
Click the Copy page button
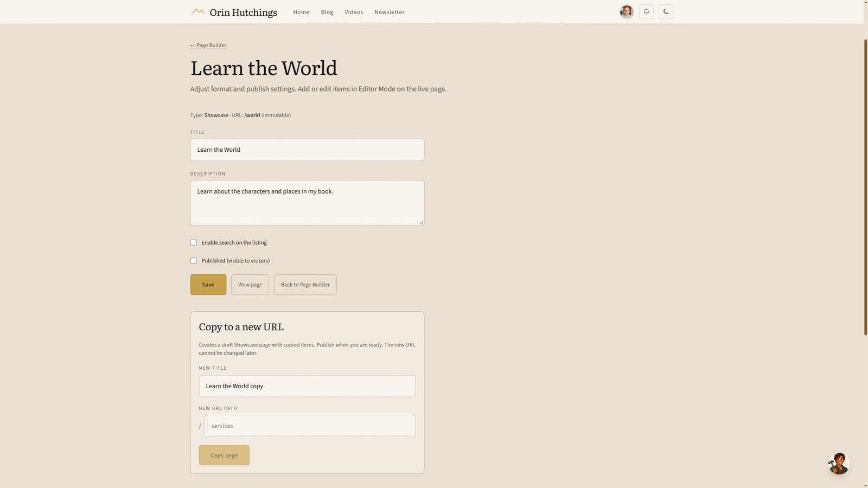tap(224, 455)
